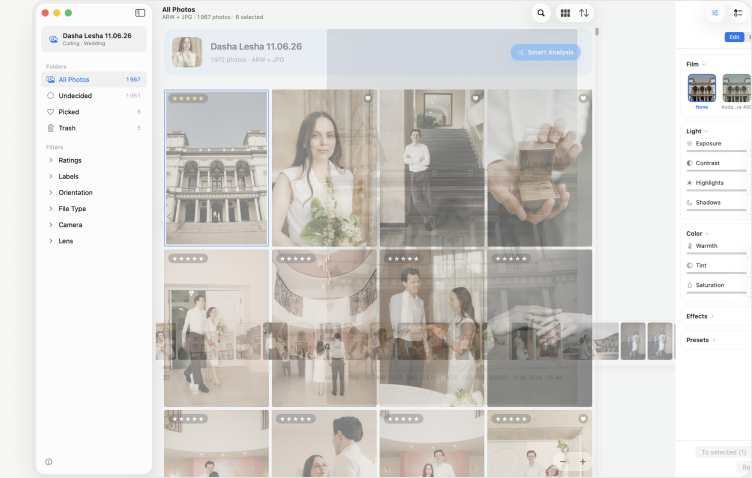Click the Tint icon

coord(690,265)
